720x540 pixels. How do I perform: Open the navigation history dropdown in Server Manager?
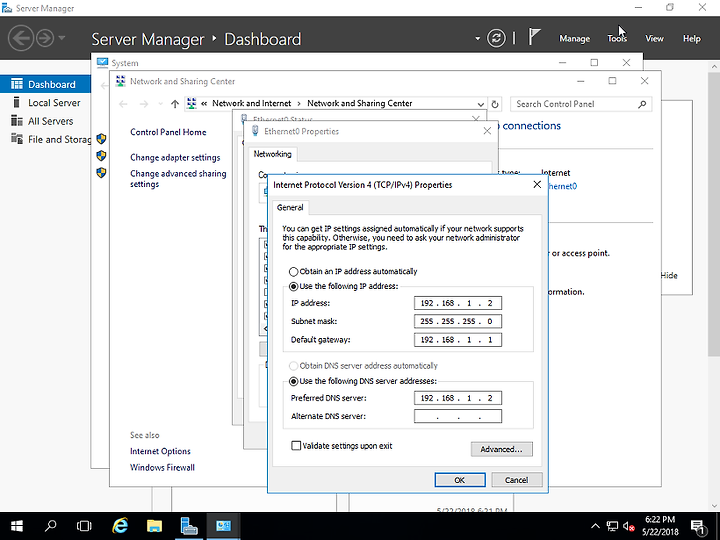pyautogui.click(x=62, y=38)
